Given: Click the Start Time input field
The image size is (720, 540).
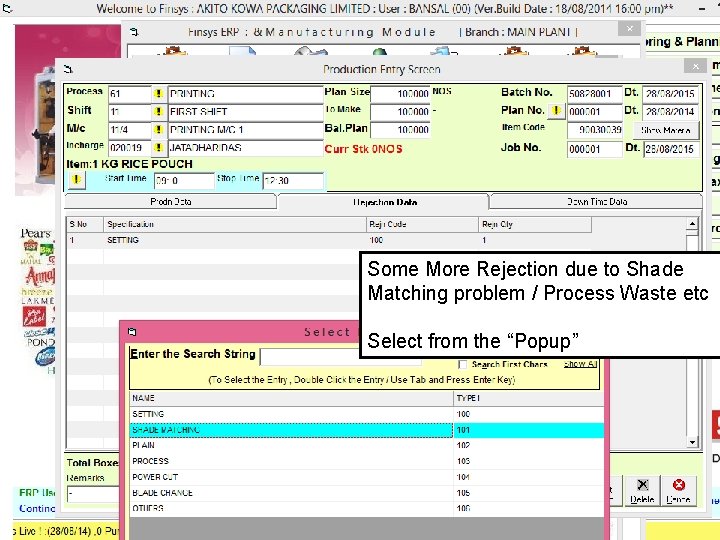Looking at the screenshot, I should (x=184, y=180).
